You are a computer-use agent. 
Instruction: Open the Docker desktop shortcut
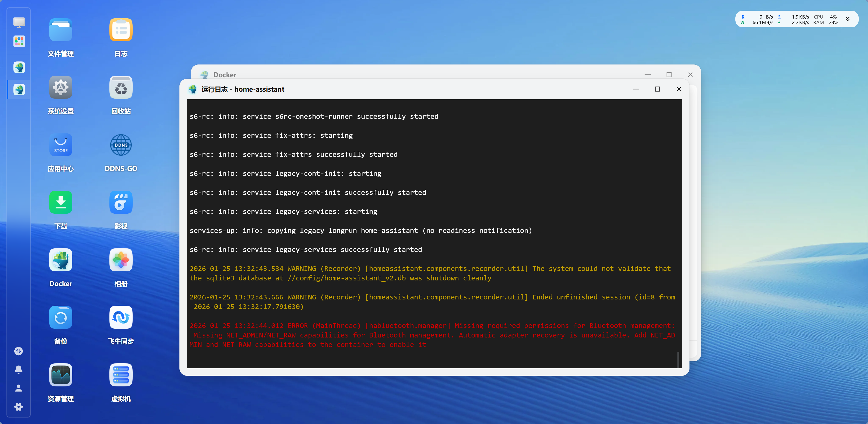click(x=61, y=260)
